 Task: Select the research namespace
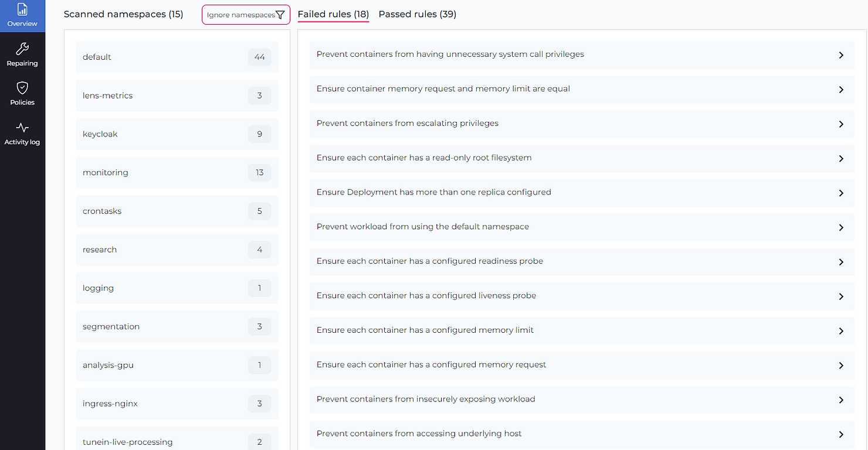point(177,250)
